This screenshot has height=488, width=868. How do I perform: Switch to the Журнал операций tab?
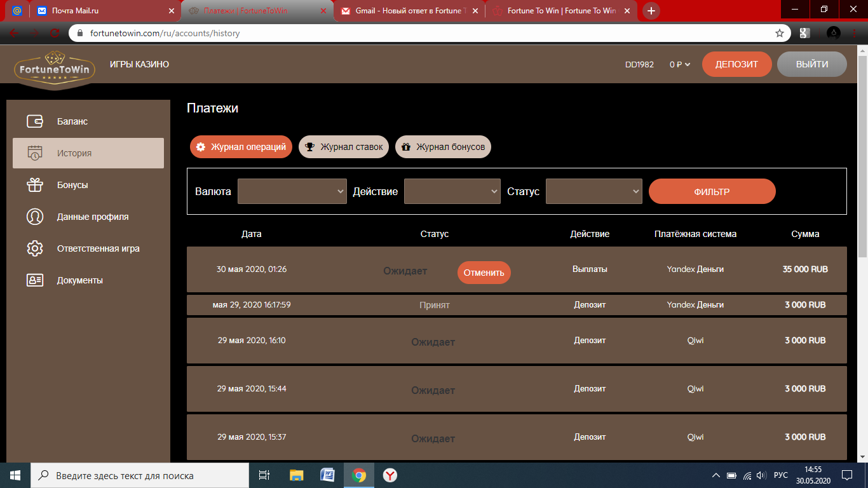pos(241,147)
